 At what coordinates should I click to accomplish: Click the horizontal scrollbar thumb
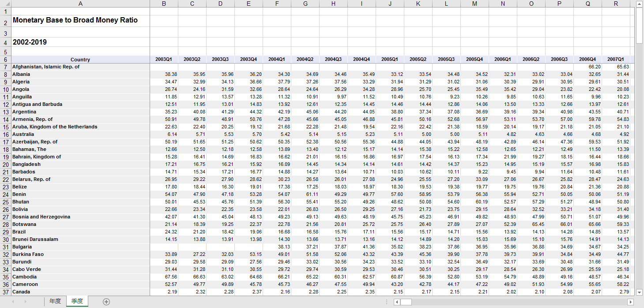(x=406, y=302)
